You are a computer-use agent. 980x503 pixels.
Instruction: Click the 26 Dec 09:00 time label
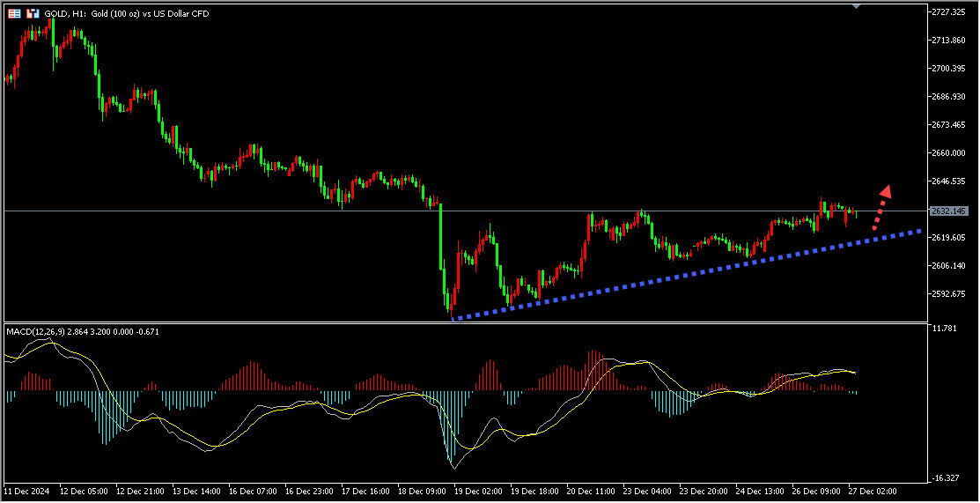coord(815,492)
